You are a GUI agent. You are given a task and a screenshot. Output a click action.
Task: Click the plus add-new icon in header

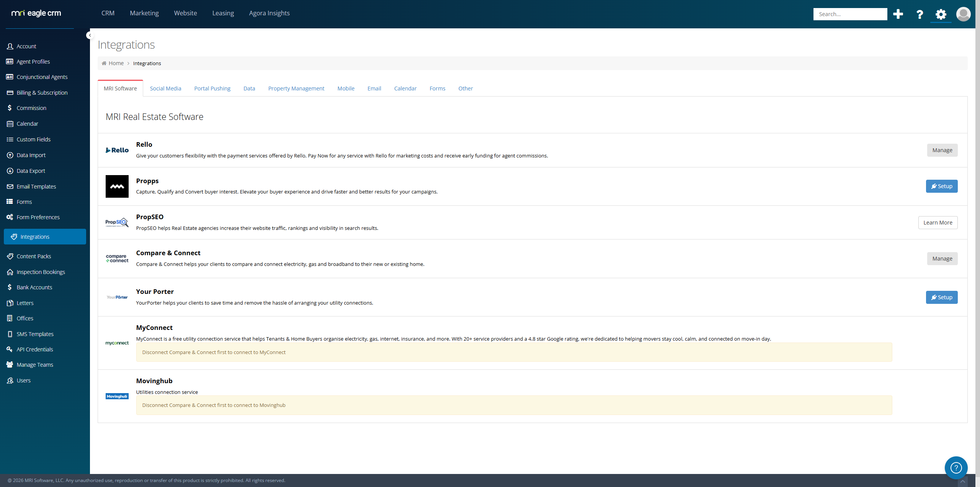coord(898,14)
